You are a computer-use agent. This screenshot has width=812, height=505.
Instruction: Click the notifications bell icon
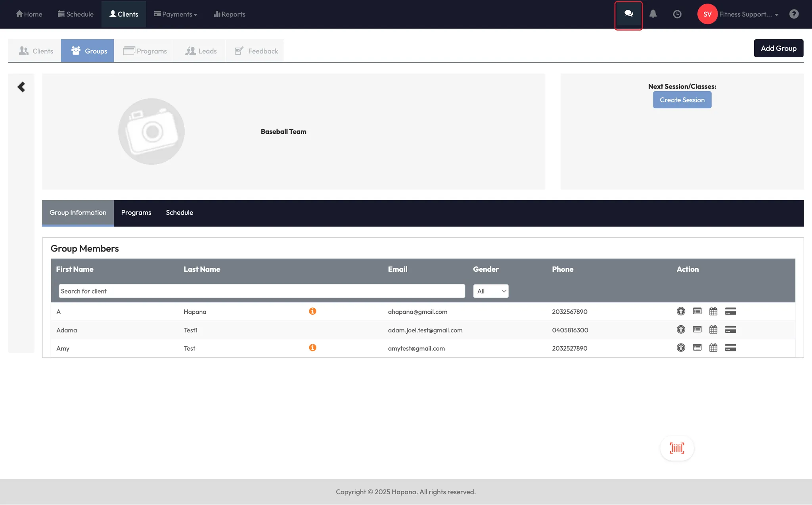pos(653,14)
